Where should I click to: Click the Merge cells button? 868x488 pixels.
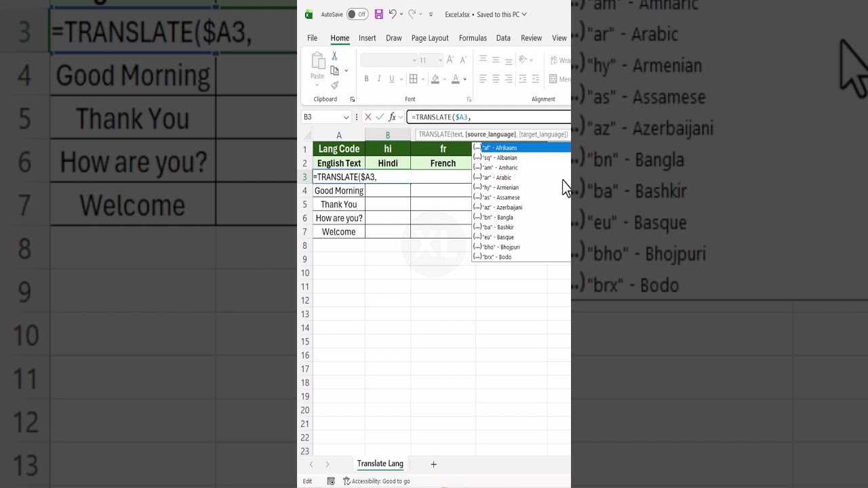click(559, 79)
